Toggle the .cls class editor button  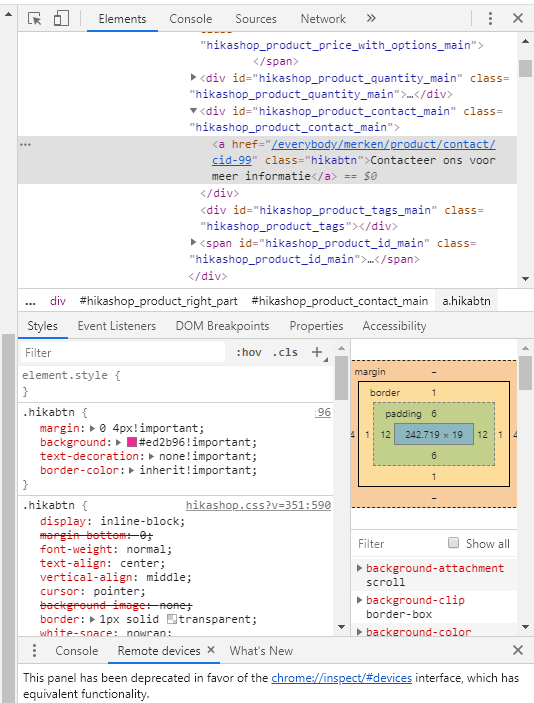point(285,352)
